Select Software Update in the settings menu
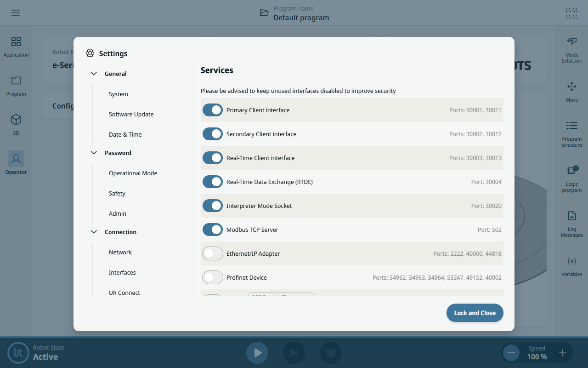Screen dimensions: 588x368 (131, 114)
